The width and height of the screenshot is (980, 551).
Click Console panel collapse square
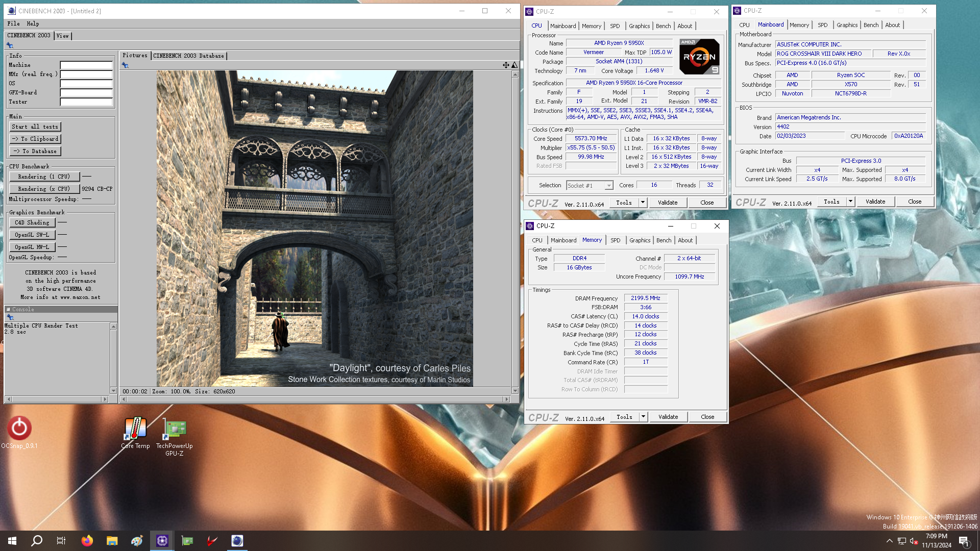[x=8, y=309]
